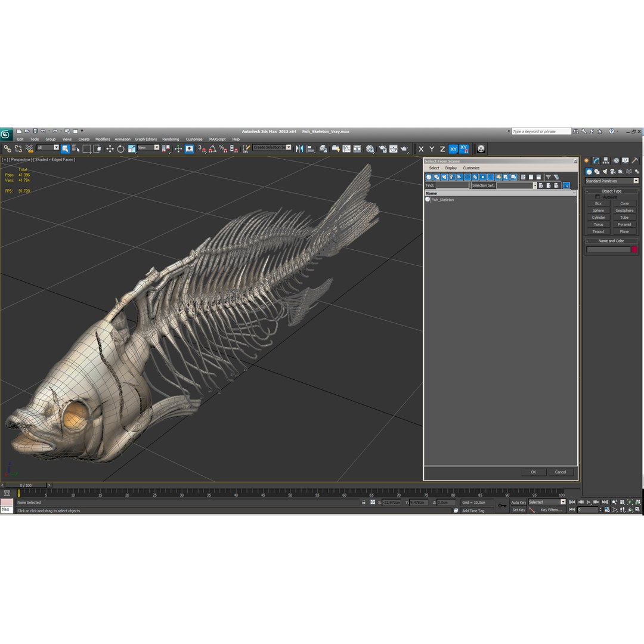Toggle the 3D Snaps button

coord(202,148)
